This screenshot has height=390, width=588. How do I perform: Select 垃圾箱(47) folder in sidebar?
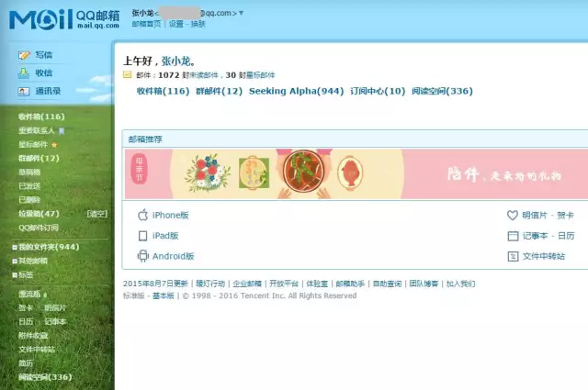(x=39, y=214)
